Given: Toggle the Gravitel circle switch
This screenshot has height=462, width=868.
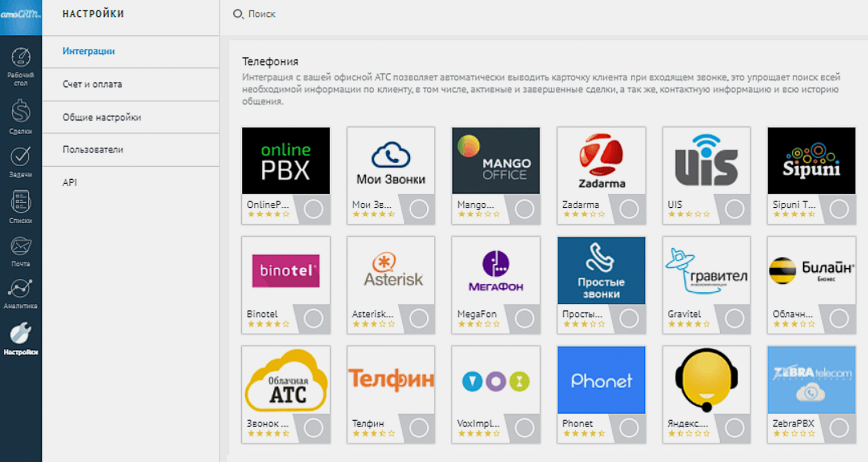Looking at the screenshot, I should [x=734, y=318].
